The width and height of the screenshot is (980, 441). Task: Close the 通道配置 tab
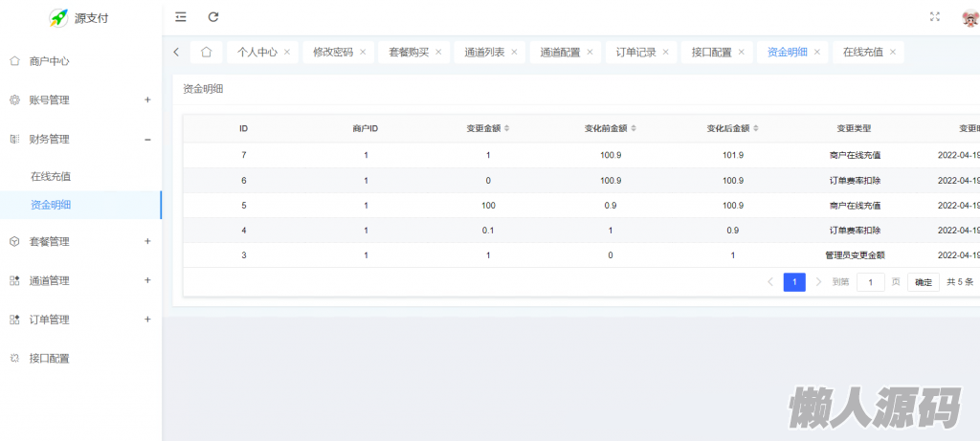(x=590, y=52)
